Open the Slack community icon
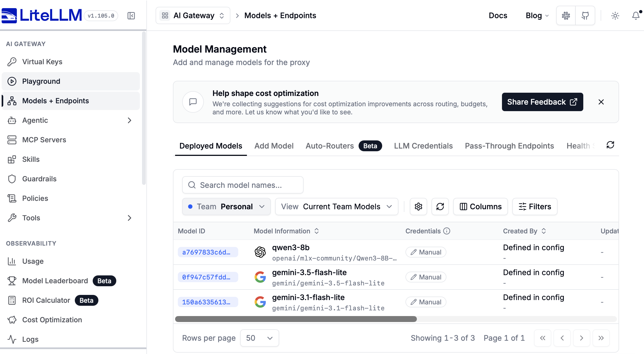The image size is (644, 354). pyautogui.click(x=566, y=16)
